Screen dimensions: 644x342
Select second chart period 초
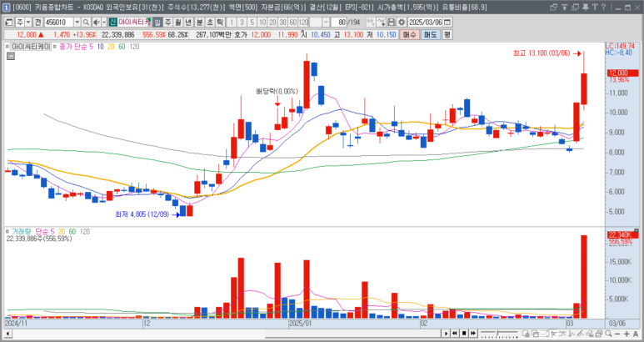(210, 23)
